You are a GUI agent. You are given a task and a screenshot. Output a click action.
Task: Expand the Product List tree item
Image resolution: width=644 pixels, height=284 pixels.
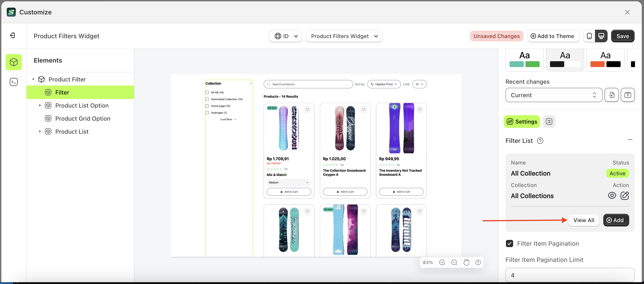tap(40, 131)
